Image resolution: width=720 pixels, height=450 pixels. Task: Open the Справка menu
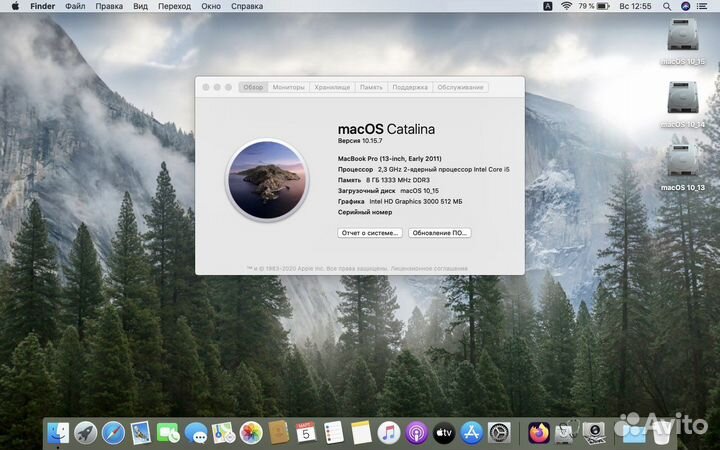[247, 6]
